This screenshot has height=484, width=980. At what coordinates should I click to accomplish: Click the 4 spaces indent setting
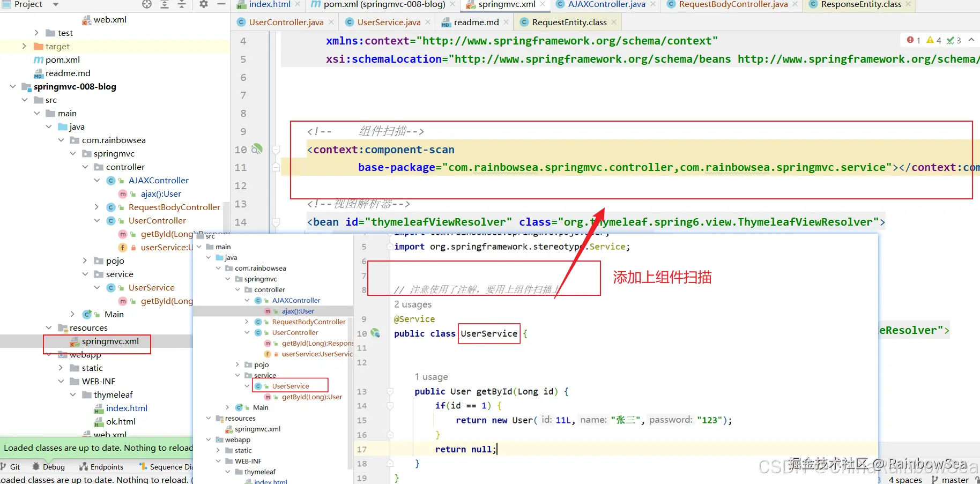click(905, 480)
